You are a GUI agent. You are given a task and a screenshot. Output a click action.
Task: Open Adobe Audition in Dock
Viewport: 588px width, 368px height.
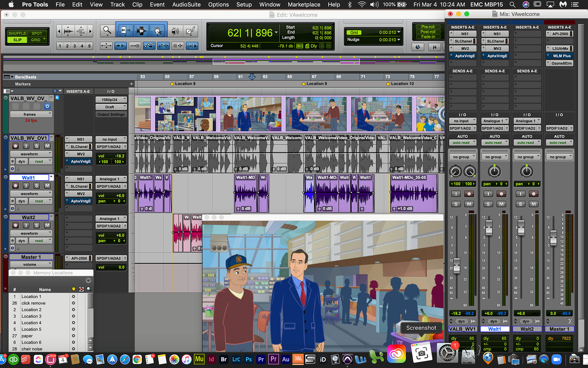point(285,359)
